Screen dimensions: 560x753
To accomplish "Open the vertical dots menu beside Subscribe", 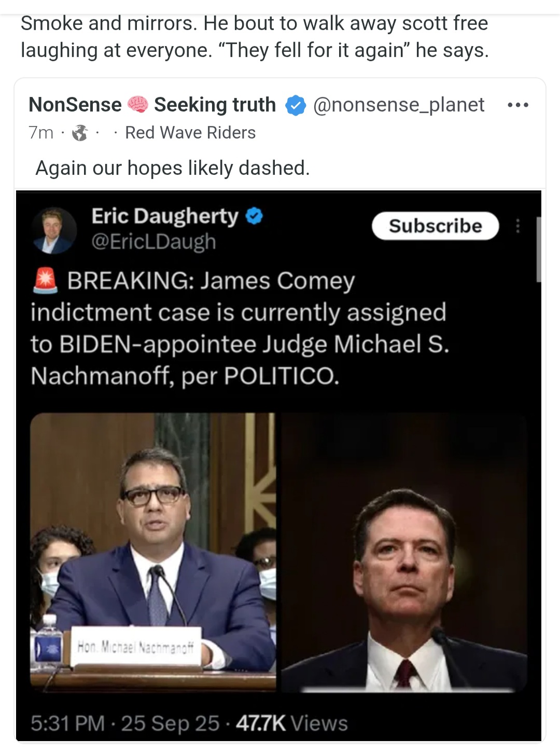I will tap(517, 226).
